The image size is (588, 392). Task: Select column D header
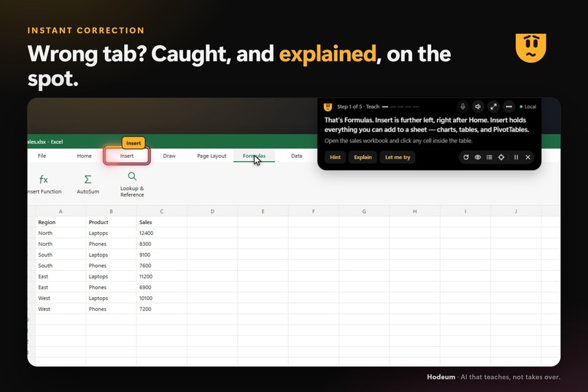(212, 211)
